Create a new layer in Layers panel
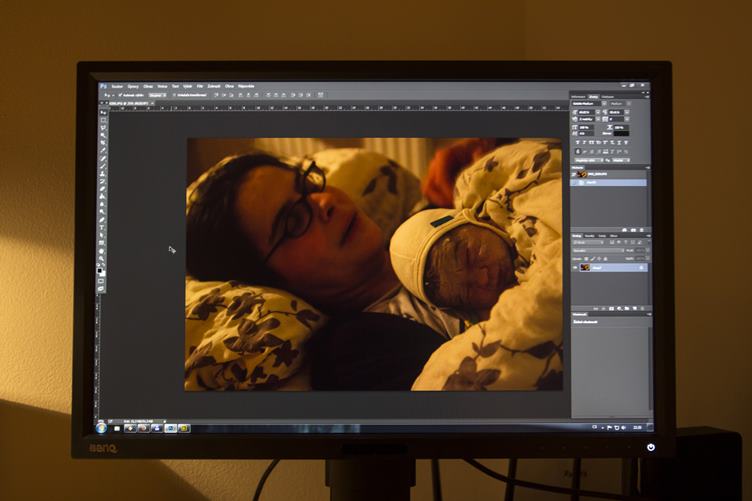 [635, 309]
